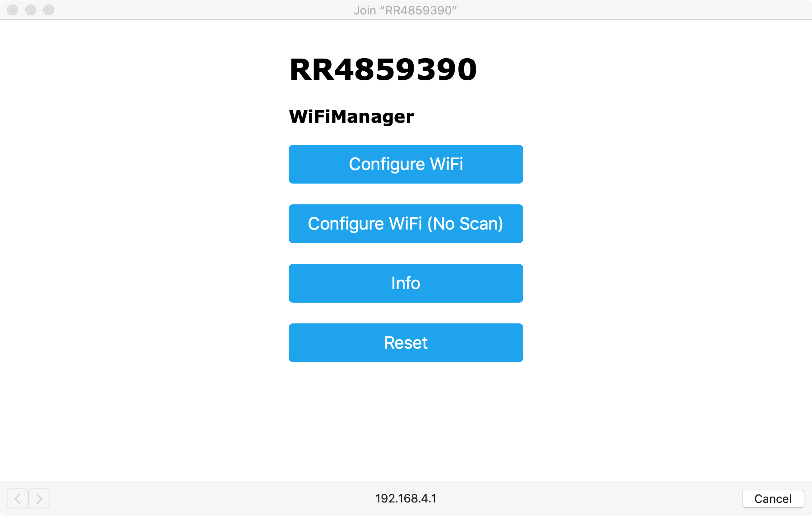The image size is (812, 516).
Task: Click the gray minimize window dot
Action: point(31,10)
